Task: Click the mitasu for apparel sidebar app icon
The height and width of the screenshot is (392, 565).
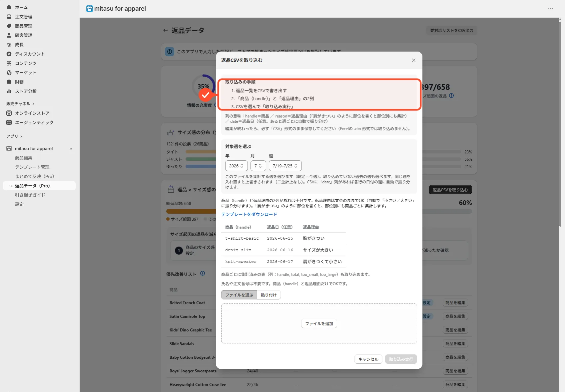Action: click(x=9, y=148)
